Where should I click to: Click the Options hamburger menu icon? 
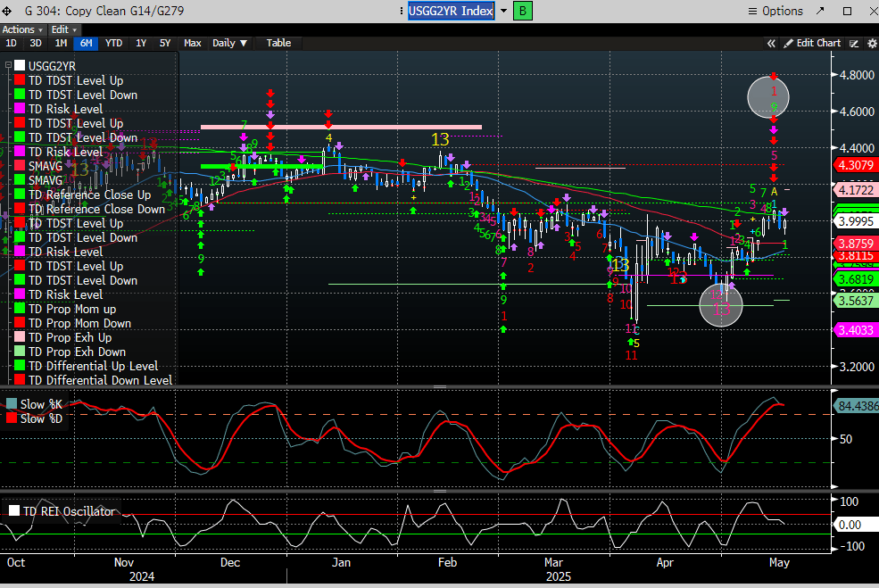click(751, 11)
